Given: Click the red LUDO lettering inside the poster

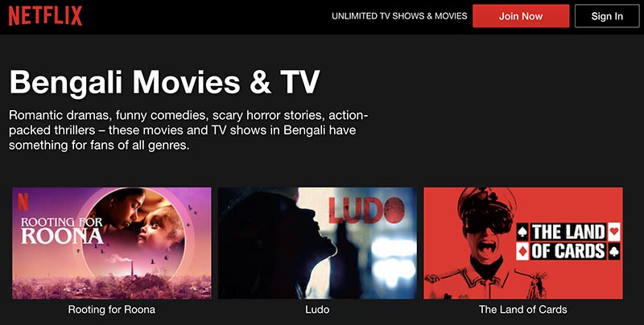Looking at the screenshot, I should [366, 210].
